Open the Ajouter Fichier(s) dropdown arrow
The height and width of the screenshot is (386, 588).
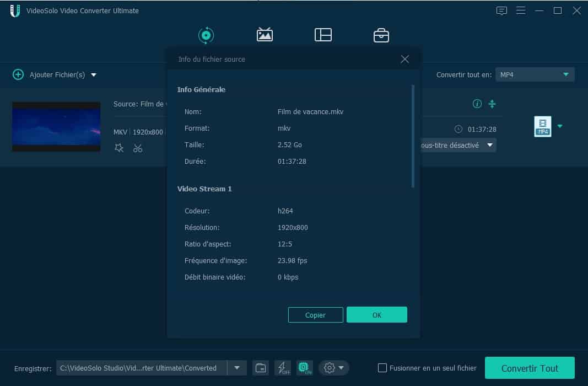[94, 75]
